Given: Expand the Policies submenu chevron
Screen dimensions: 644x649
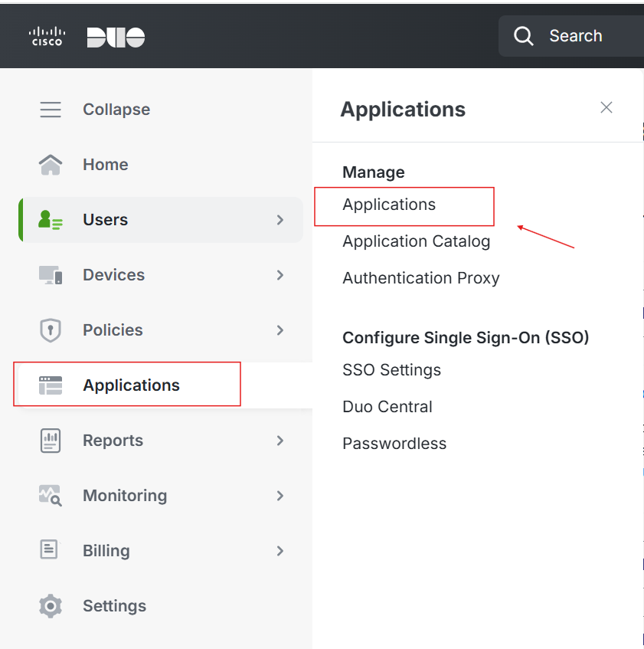Looking at the screenshot, I should pos(280,330).
